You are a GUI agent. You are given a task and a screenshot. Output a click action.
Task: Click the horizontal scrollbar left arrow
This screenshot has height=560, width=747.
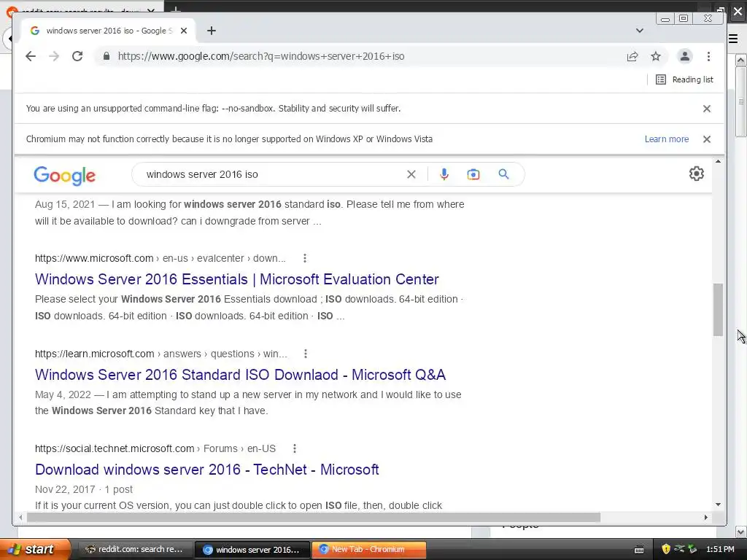[x=20, y=517]
